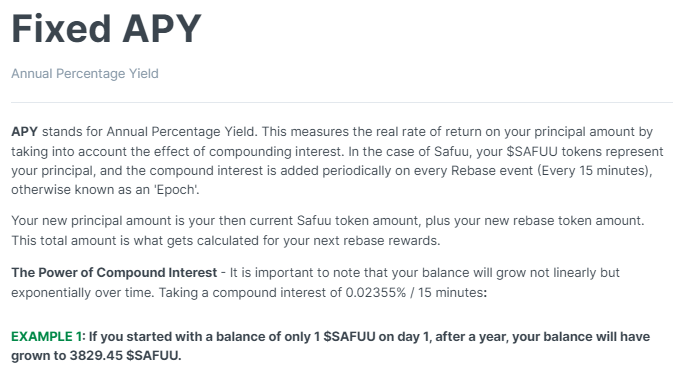
Task: Click bold 'The Power of Compound Interest'
Action: [114, 273]
